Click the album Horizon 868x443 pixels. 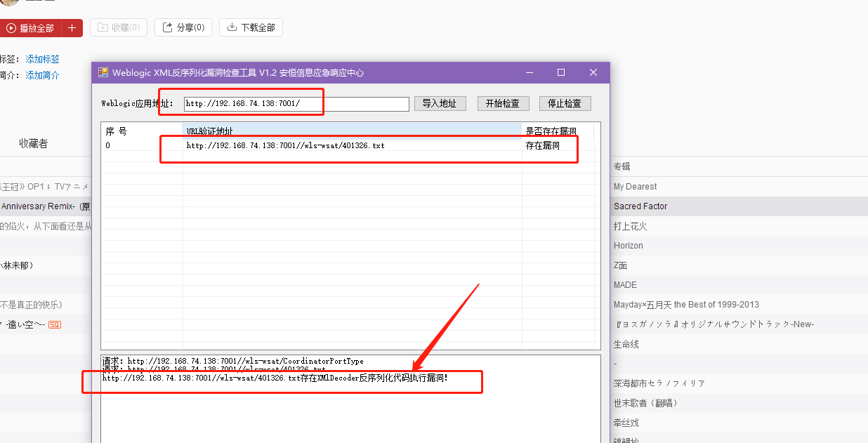click(629, 246)
